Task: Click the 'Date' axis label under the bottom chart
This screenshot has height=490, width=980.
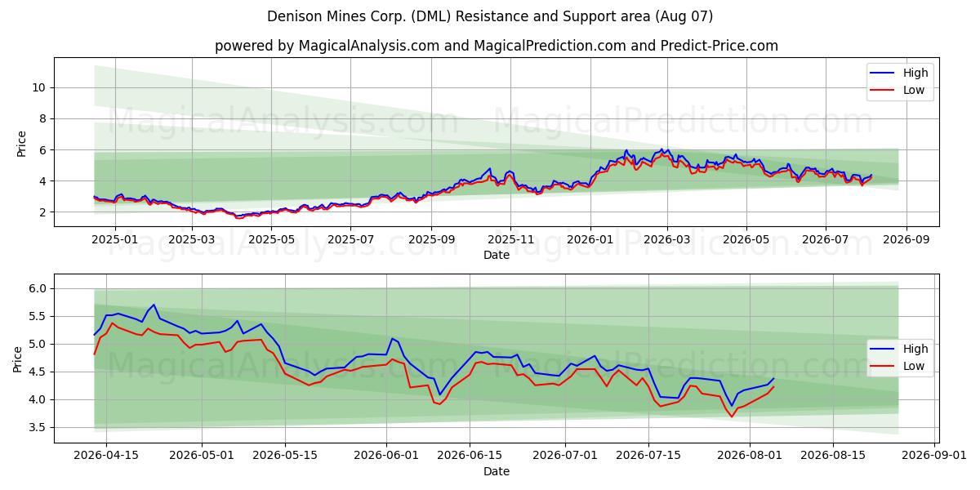Action: (x=497, y=471)
